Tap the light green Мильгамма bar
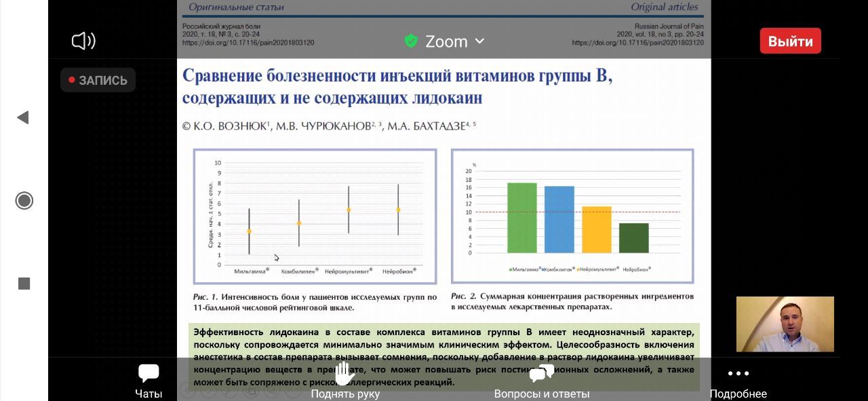Viewport: 868px width, 401px height. point(522,218)
